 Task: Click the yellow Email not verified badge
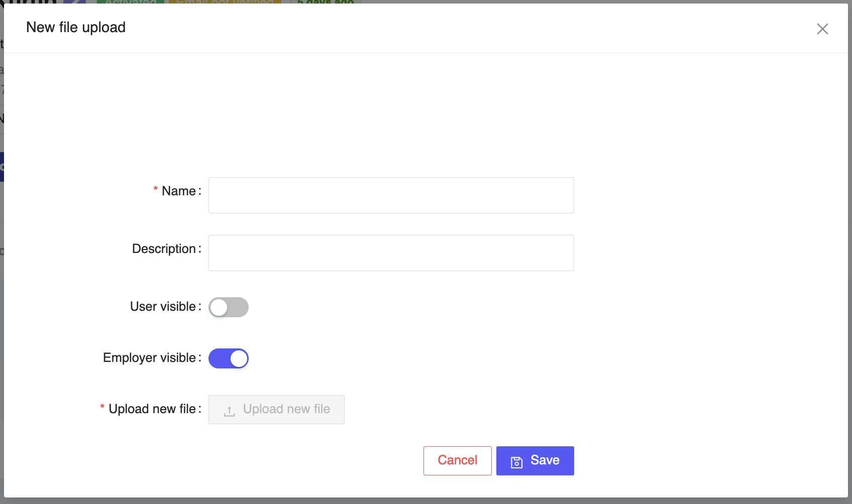tap(225, 2)
